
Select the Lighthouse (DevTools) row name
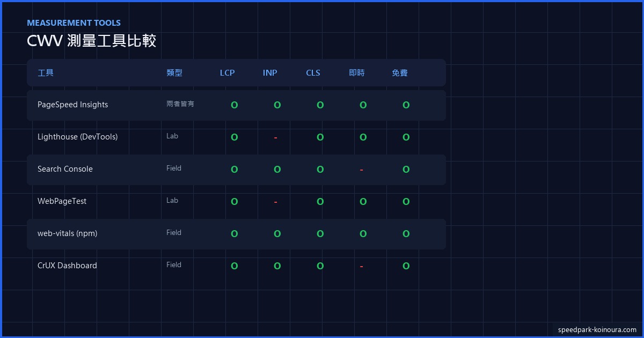click(77, 137)
